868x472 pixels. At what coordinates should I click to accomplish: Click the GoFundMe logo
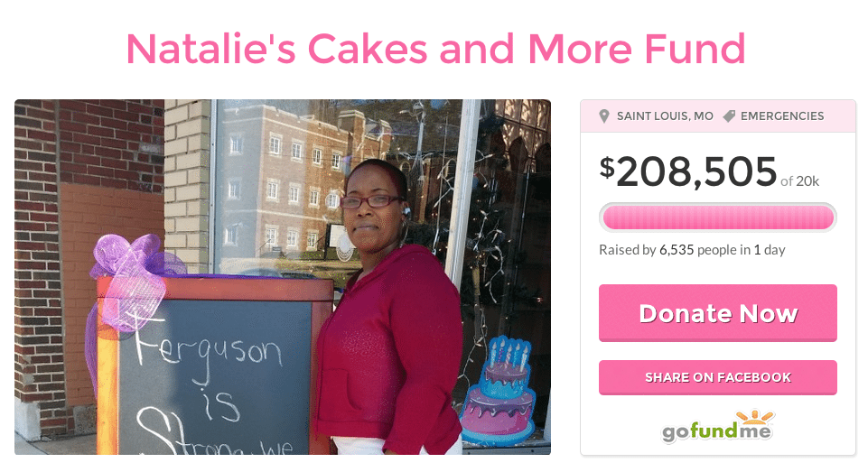(x=718, y=426)
